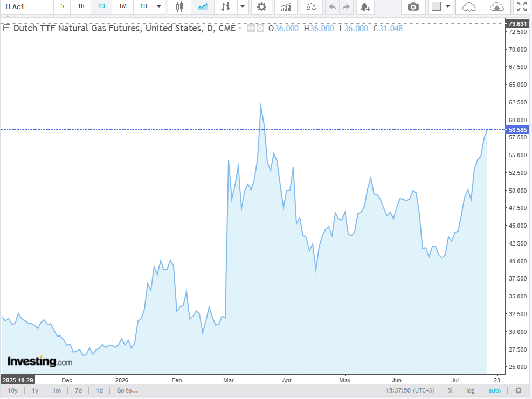Open compare symbols scales icon
This screenshot has height=399, width=532.
click(x=311, y=7)
